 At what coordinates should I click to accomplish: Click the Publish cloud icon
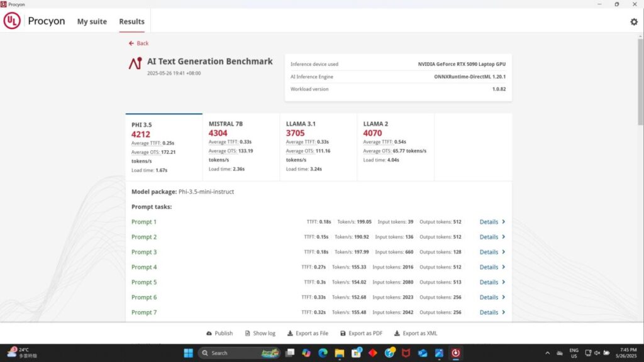209,333
